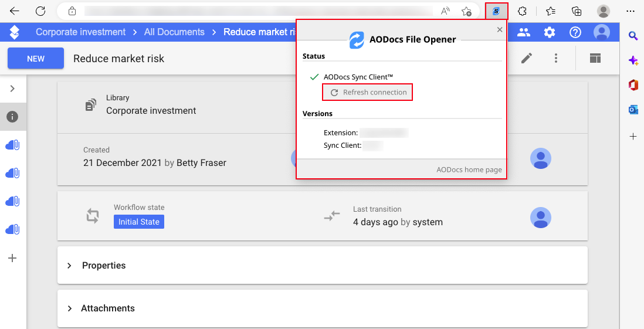Click the second cloud attachment sidebar icon

[13, 173]
